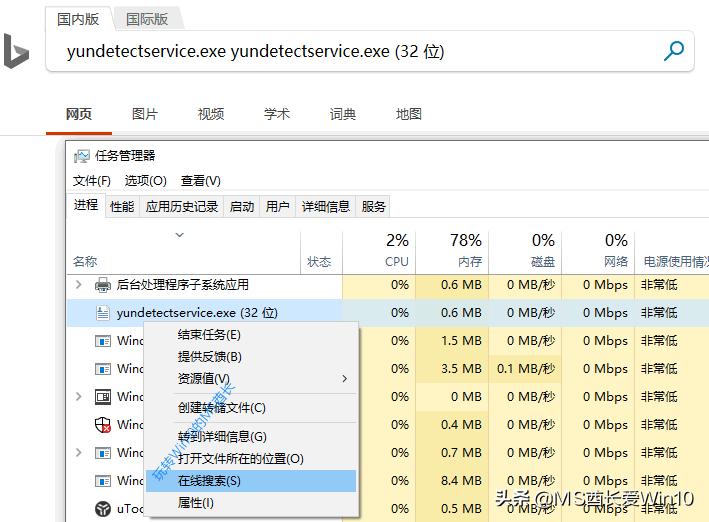This screenshot has height=522, width=709.
Task: Switch to the 详细信息 tab
Action: (x=326, y=207)
